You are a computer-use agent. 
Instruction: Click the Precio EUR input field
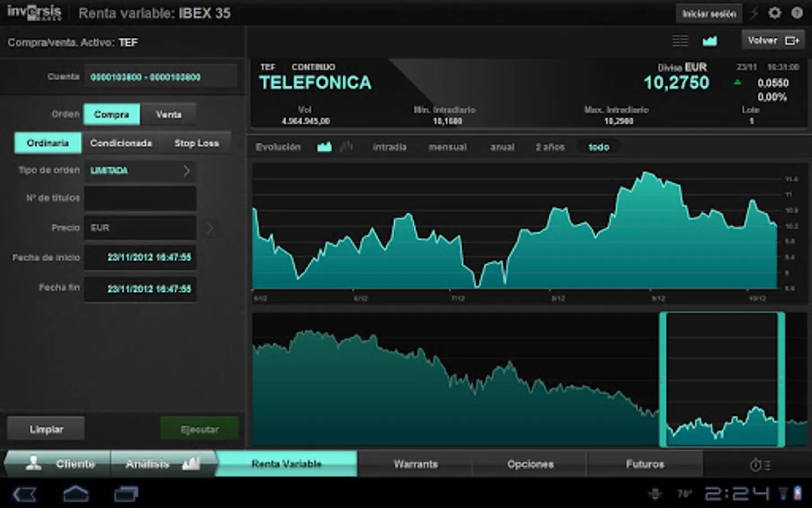coord(140,228)
